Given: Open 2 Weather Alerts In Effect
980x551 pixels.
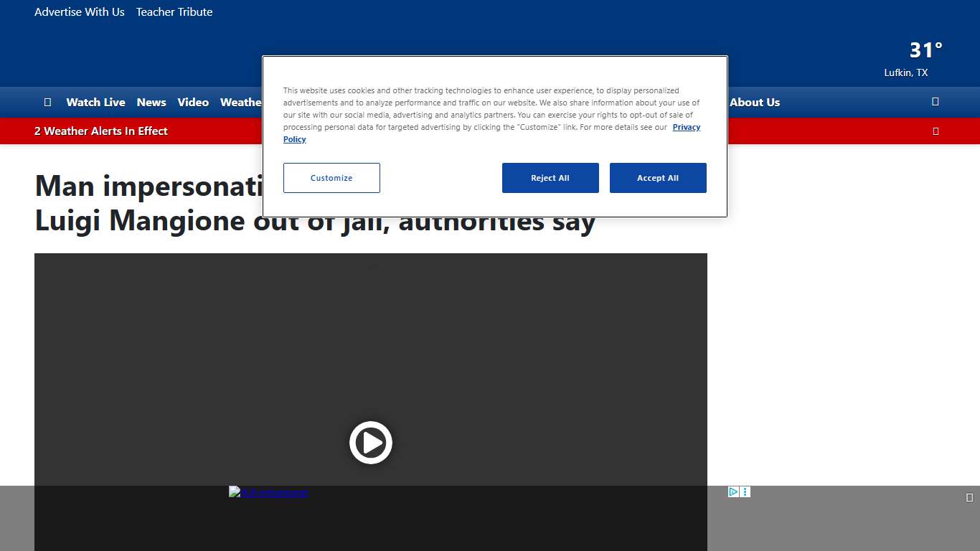Looking at the screenshot, I should click(x=101, y=131).
